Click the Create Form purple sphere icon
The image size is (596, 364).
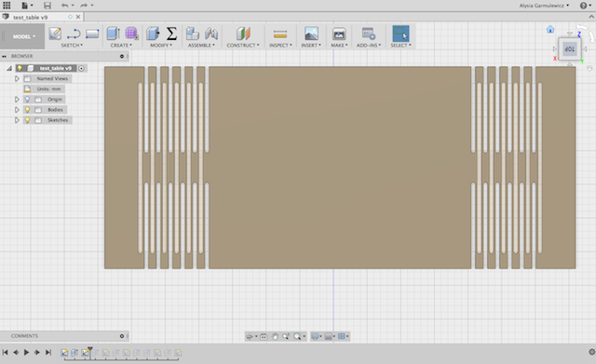131,34
